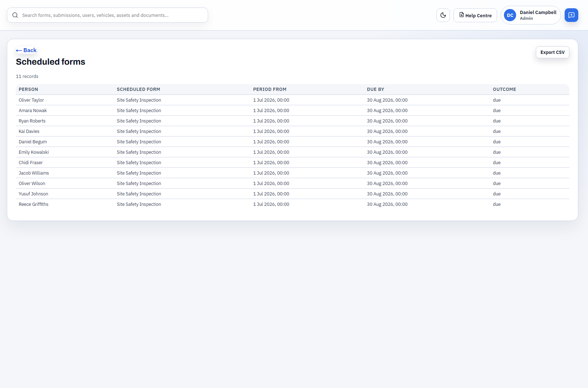Select Jacob Williams in the table
The image size is (588, 388).
pos(34,173)
